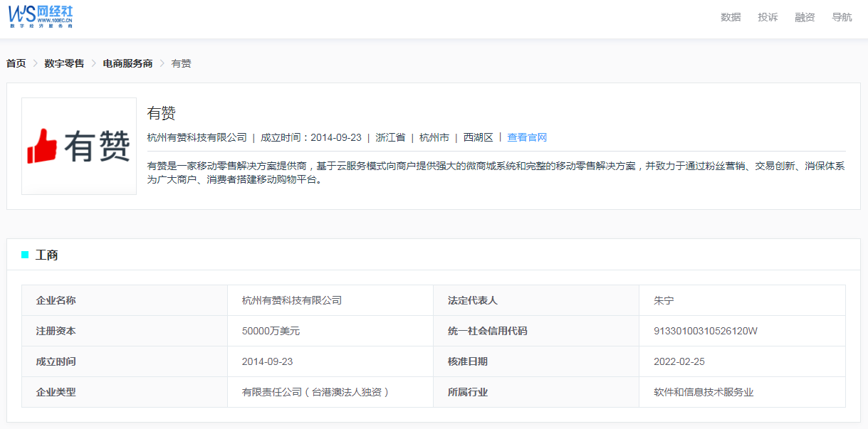
Task: Click the cyan square beside 工商
Action: (25, 255)
